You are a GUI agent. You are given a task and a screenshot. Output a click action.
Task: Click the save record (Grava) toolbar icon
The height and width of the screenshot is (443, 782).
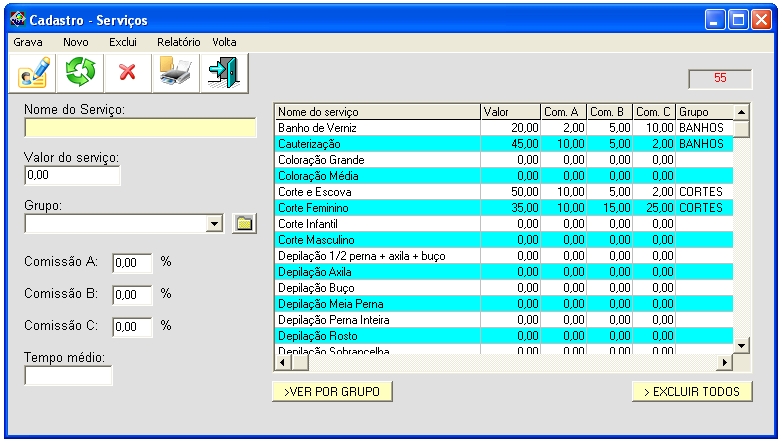point(33,73)
